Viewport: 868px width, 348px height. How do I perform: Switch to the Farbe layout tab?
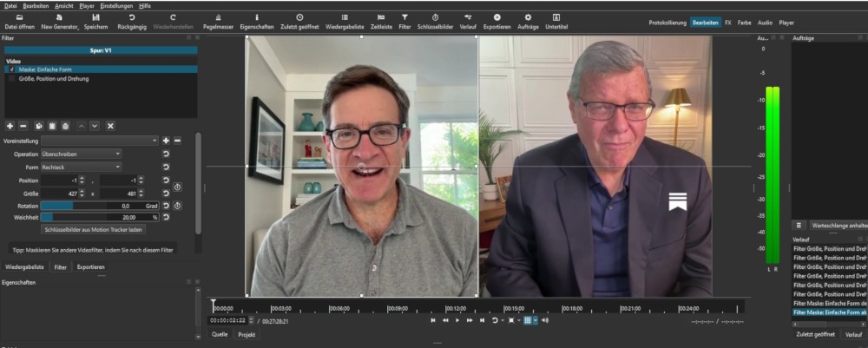[x=744, y=23]
